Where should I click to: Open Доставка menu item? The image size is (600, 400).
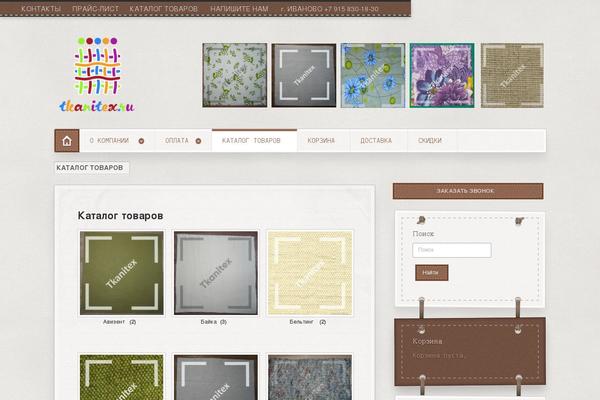tap(376, 141)
